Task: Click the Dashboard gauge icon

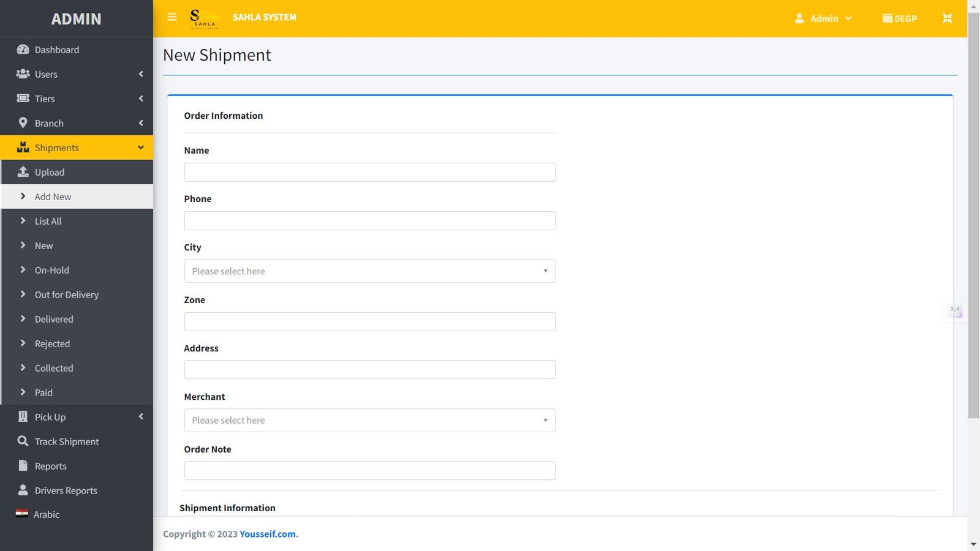Action: point(23,50)
